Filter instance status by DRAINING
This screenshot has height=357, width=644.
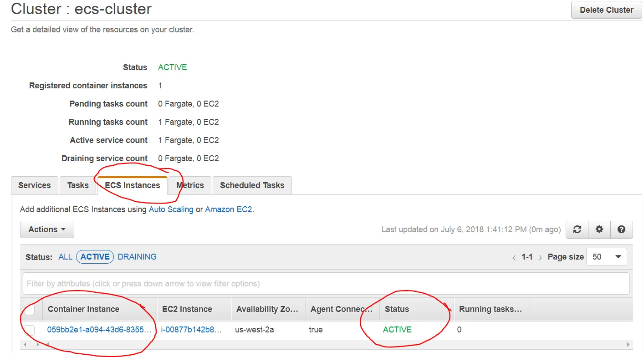click(137, 257)
